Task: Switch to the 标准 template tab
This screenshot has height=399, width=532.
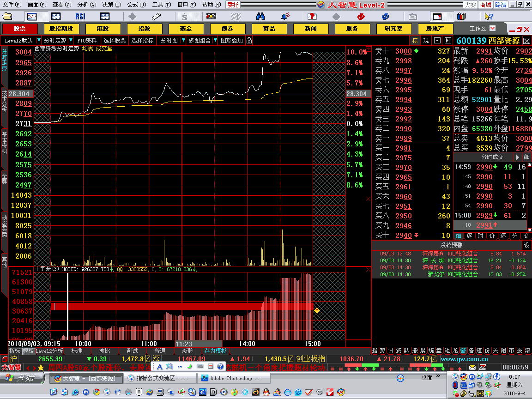Action: 77,351
